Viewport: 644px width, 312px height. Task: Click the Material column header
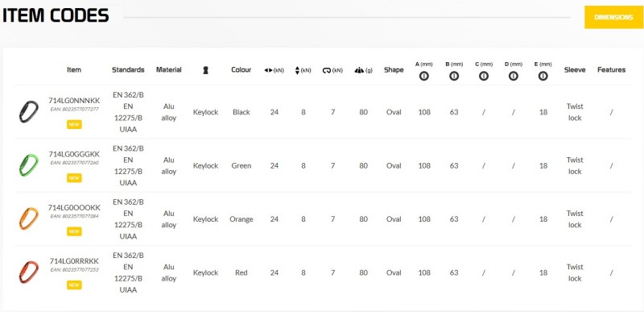(x=169, y=70)
